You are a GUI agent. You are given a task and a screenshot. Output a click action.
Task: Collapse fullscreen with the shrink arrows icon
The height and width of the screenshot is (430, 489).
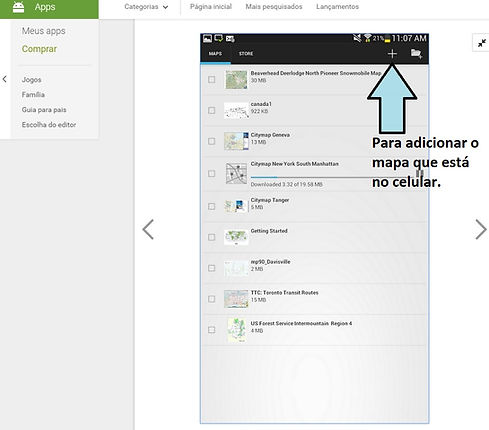(x=482, y=43)
